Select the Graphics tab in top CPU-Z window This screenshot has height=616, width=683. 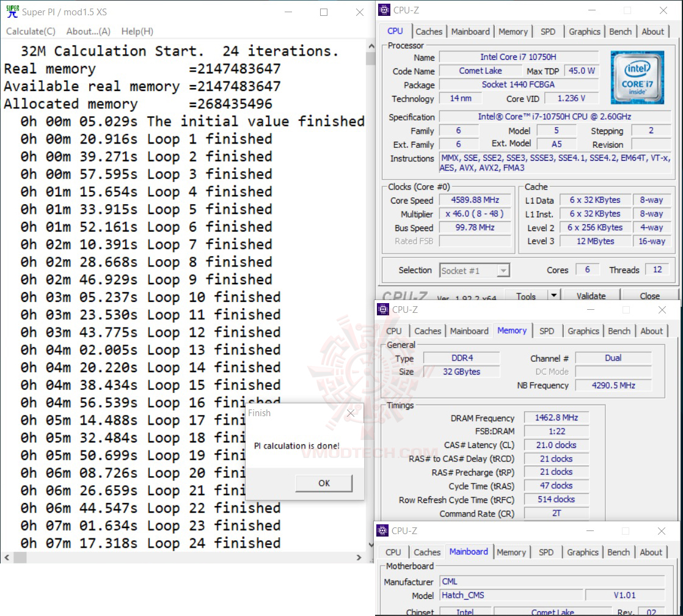(584, 31)
